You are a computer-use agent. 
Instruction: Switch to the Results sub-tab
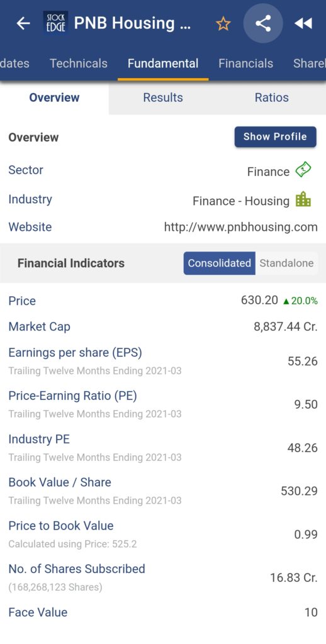pos(163,97)
